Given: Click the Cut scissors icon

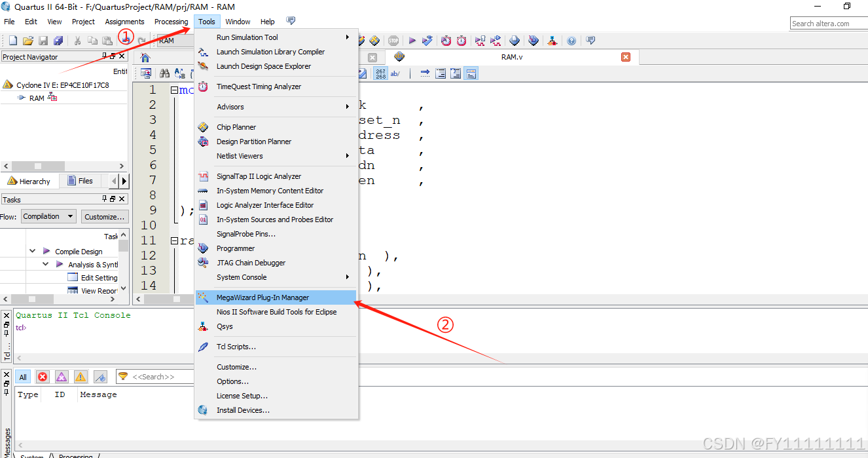Looking at the screenshot, I should click(x=77, y=41).
